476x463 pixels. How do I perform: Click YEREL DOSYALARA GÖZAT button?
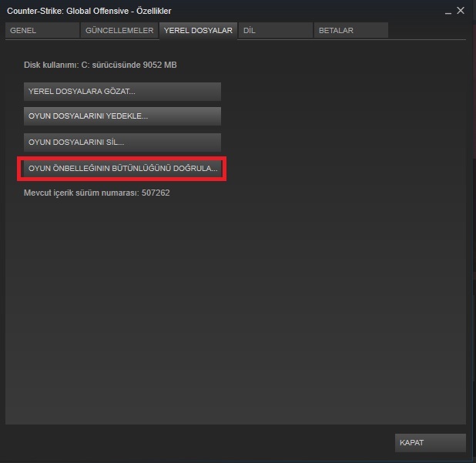tap(122, 92)
